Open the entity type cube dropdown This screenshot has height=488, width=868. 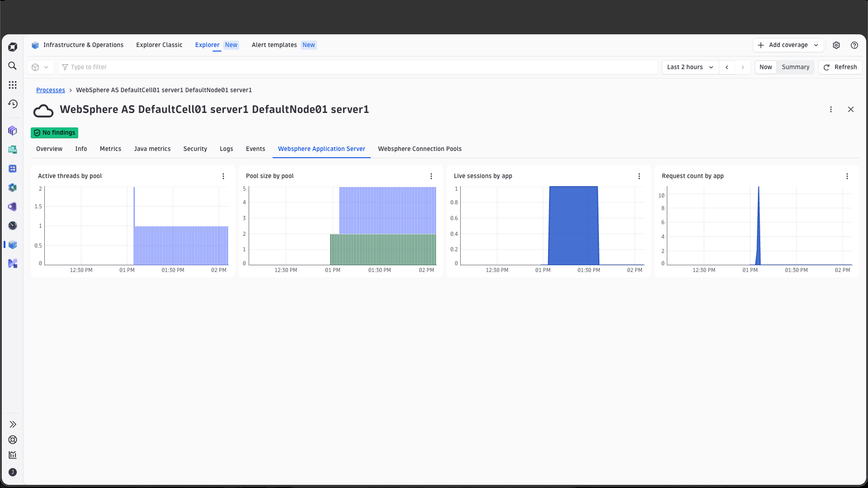pos(40,67)
